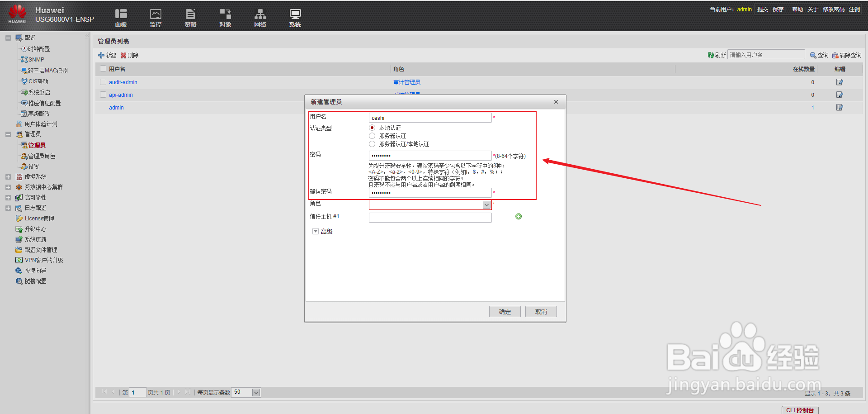Open the per-page count dropdown showing 50

pos(256,392)
